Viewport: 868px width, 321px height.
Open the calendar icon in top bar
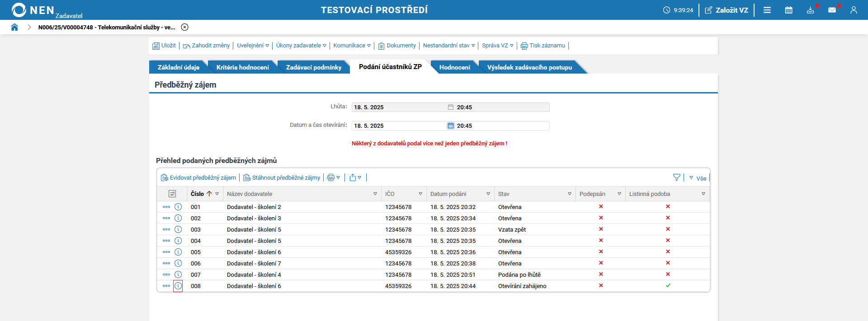(788, 10)
